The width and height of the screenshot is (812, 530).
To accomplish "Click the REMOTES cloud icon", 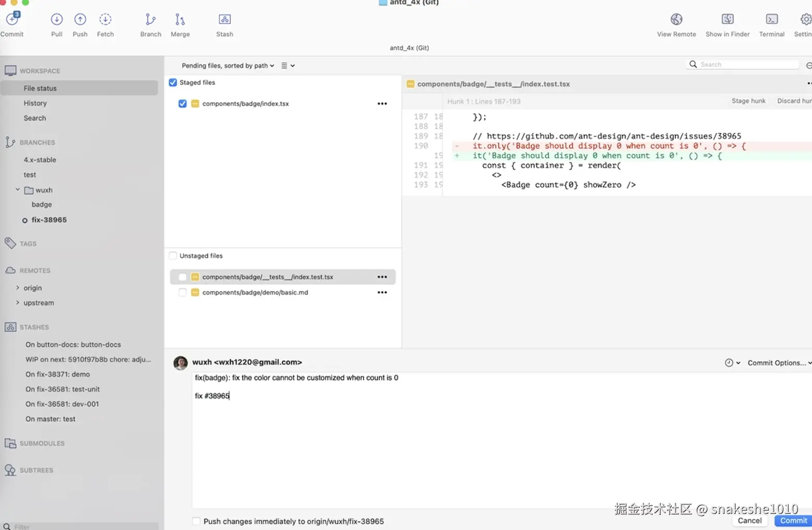I will pyautogui.click(x=10, y=270).
